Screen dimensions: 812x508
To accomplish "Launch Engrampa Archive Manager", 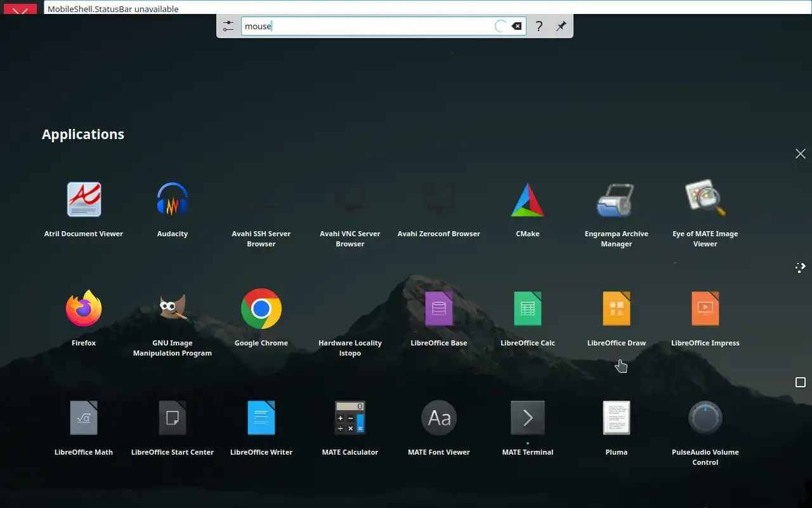I will click(617, 215).
